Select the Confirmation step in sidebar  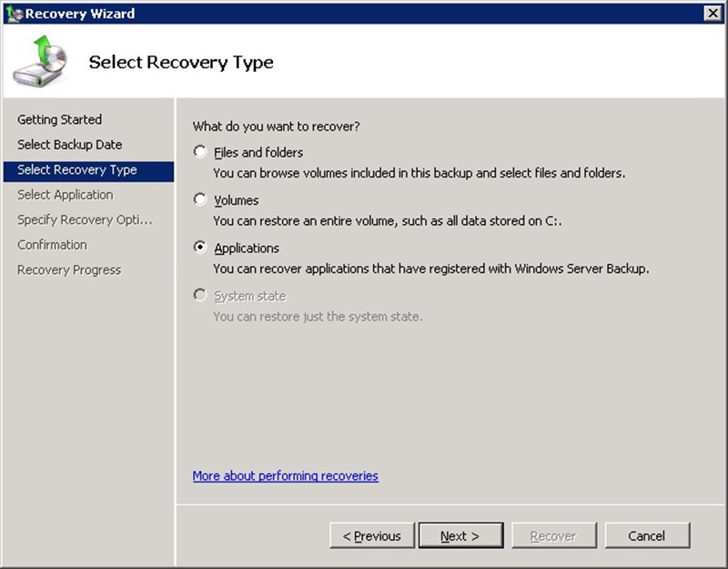tap(52, 245)
